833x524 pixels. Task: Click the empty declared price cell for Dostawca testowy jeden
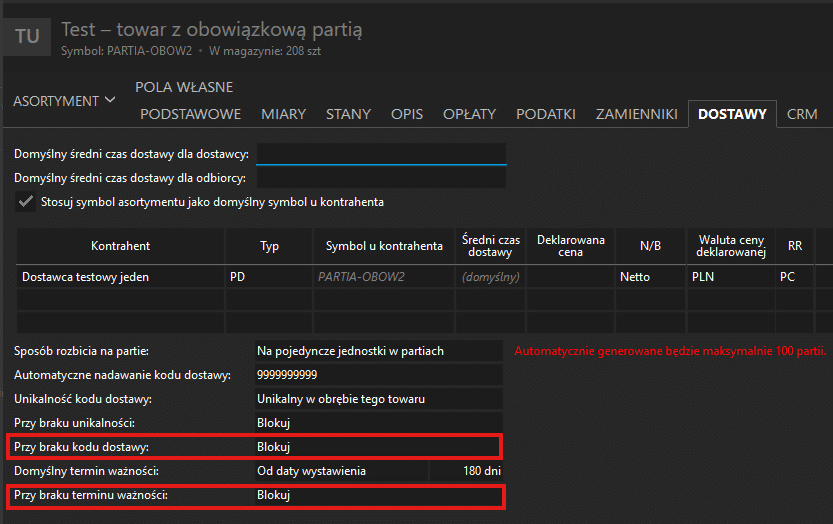pos(570,277)
